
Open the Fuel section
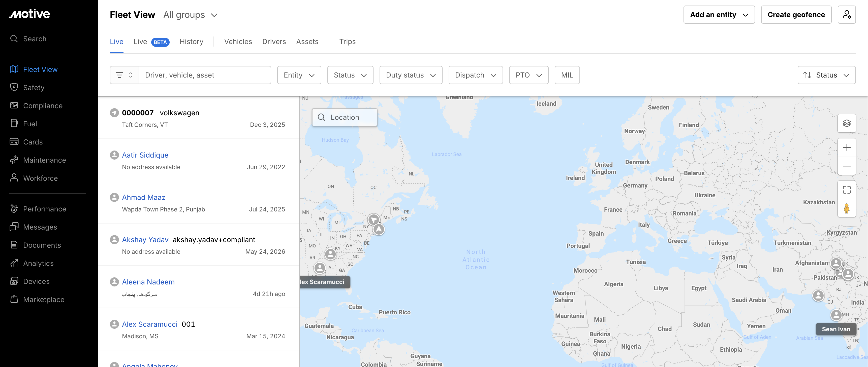point(23,124)
